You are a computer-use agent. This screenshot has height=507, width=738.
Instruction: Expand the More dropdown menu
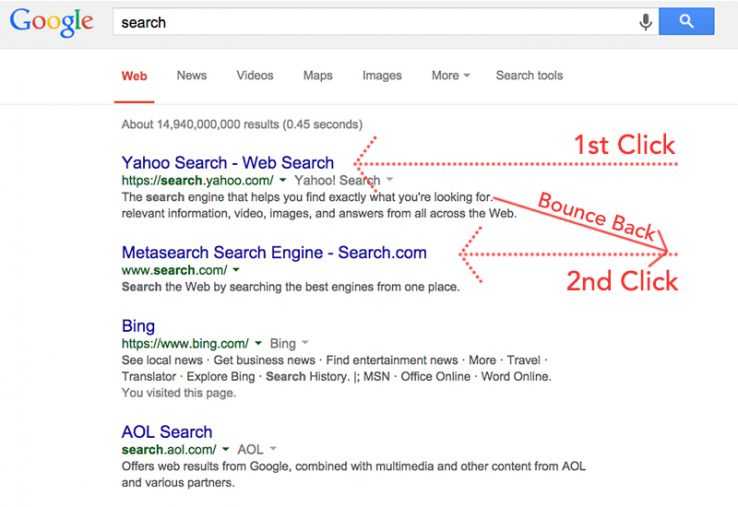[x=451, y=76]
